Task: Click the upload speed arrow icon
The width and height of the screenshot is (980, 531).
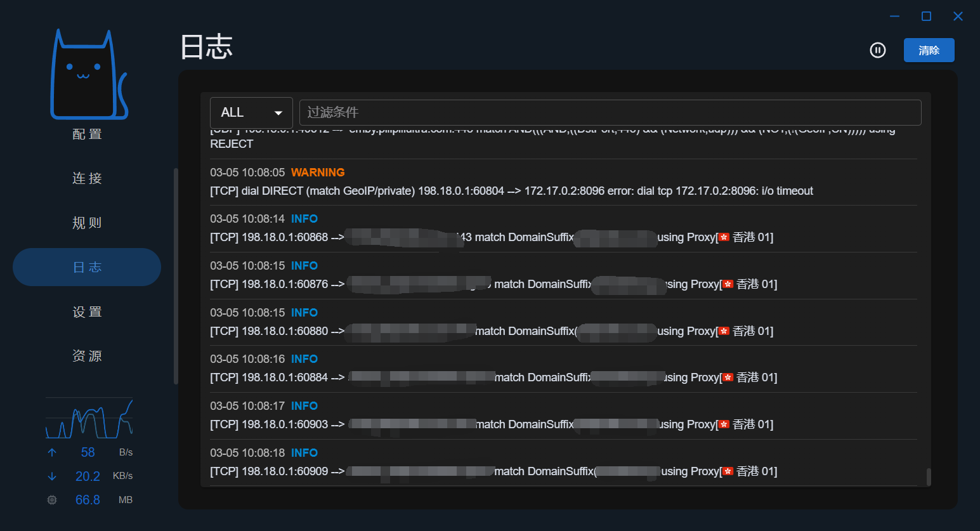Action: point(52,452)
